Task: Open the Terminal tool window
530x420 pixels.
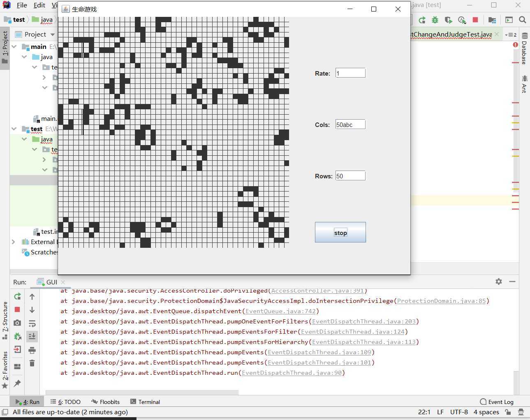Action: click(x=145, y=402)
